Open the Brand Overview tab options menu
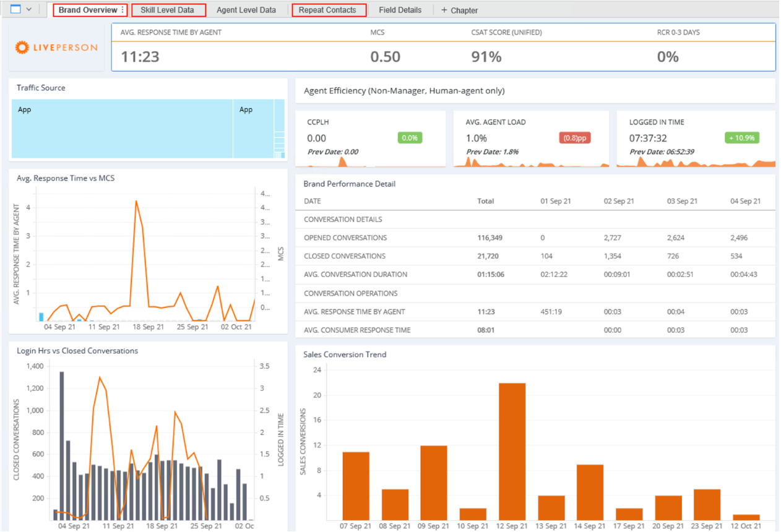781x532 pixels. [123, 10]
